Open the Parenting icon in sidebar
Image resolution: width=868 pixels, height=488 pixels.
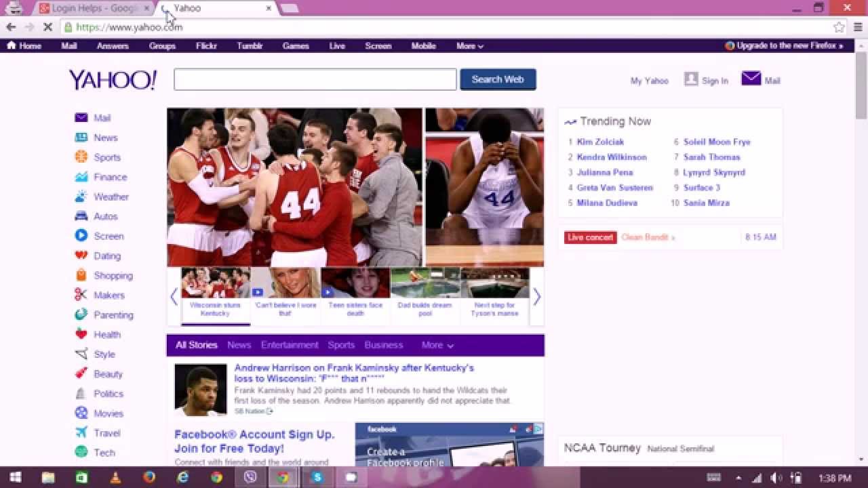(x=81, y=314)
